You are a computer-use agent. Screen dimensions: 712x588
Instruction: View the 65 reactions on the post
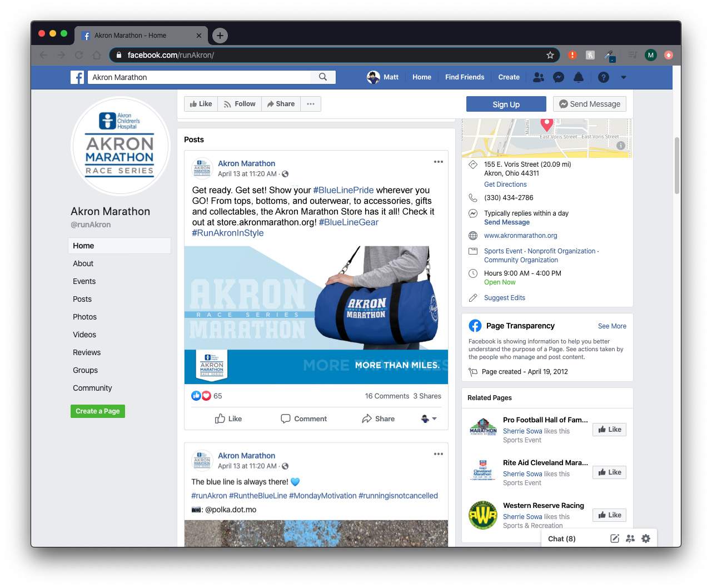click(x=207, y=396)
